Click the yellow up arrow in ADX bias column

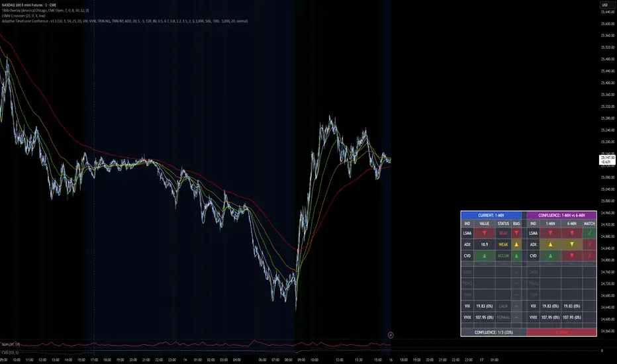click(x=516, y=245)
